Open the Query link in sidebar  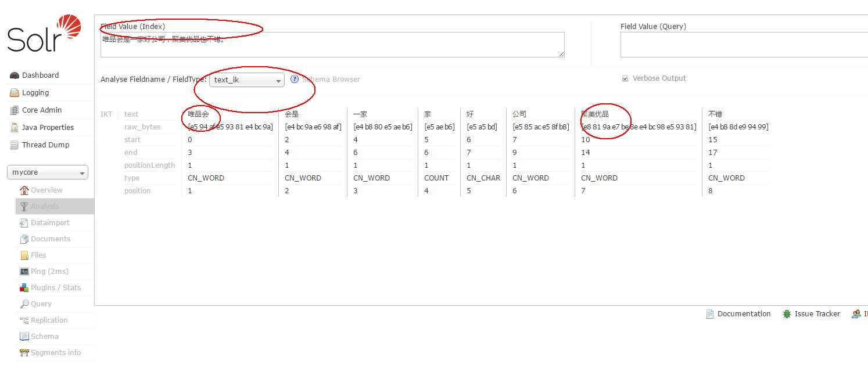pos(41,304)
